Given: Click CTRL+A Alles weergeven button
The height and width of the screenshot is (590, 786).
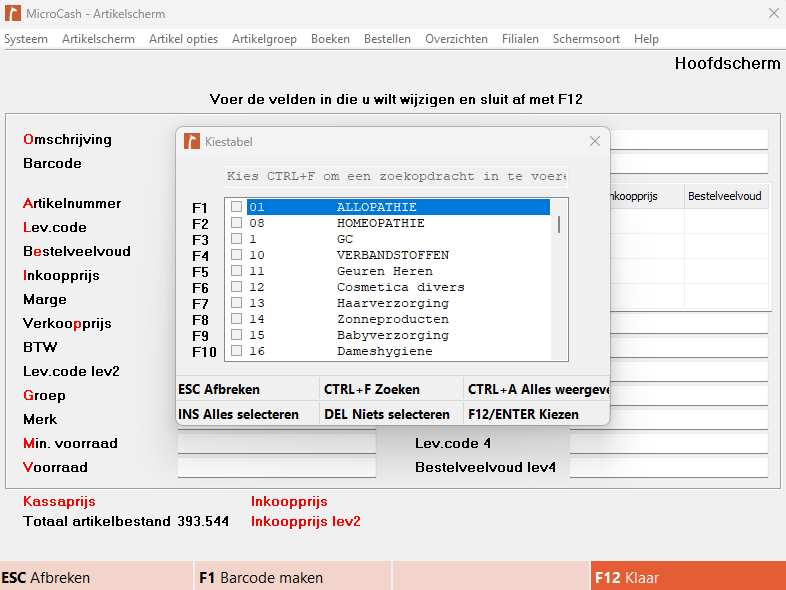Looking at the screenshot, I should pos(537,389).
